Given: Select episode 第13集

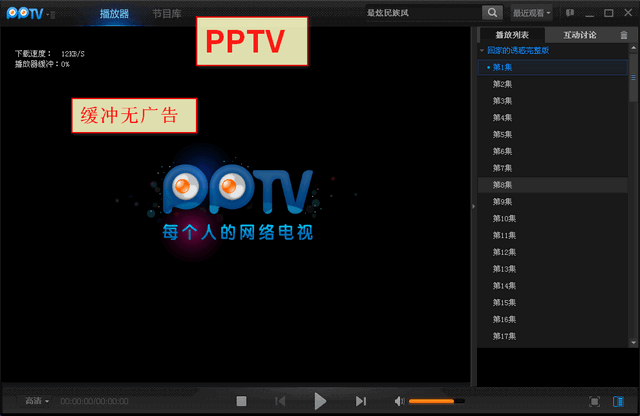Looking at the screenshot, I should tap(553, 269).
